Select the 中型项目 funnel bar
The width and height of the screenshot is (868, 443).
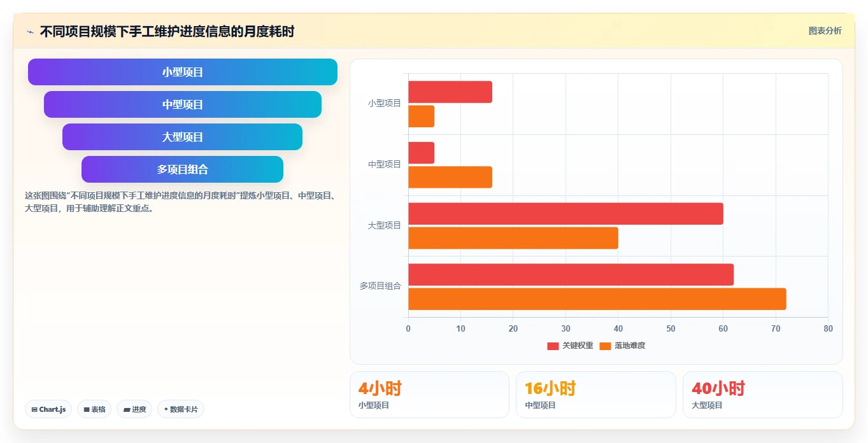click(183, 104)
